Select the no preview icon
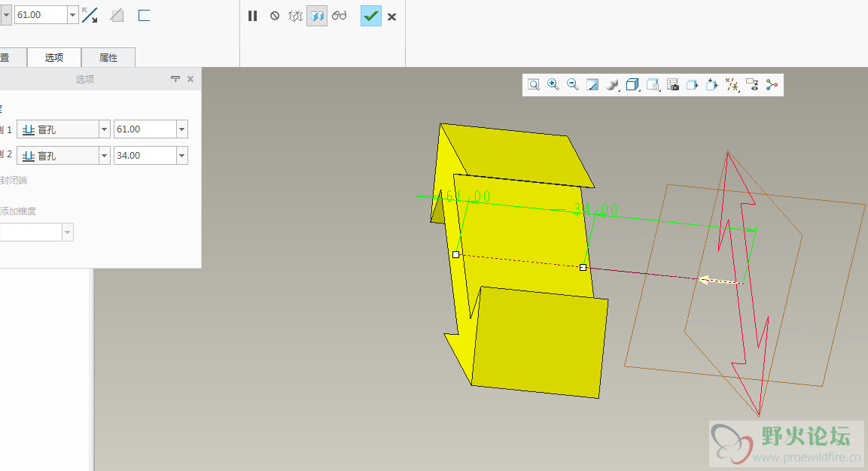The height and width of the screenshot is (471, 868). click(x=275, y=16)
